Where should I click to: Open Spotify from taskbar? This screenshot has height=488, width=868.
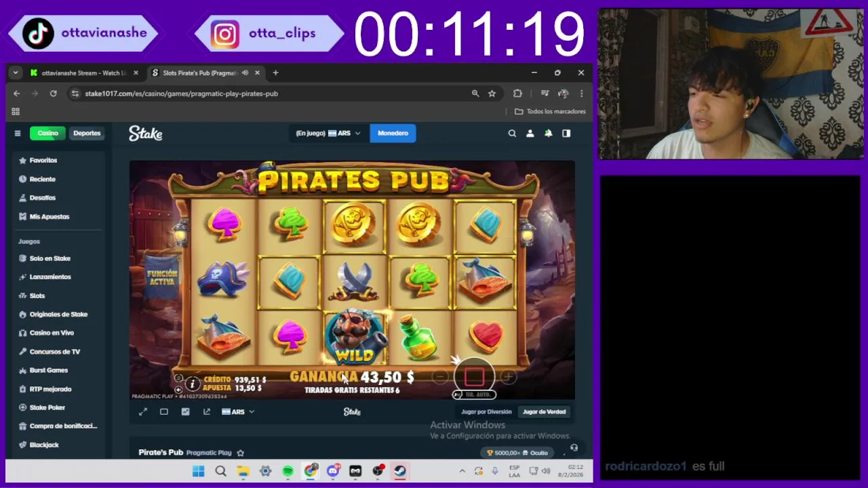[x=288, y=471]
